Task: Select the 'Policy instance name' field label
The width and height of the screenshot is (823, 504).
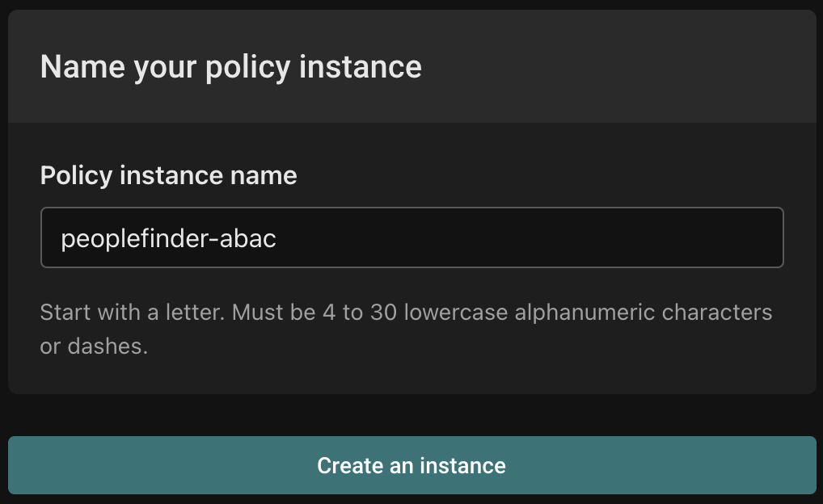Action: click(x=168, y=175)
